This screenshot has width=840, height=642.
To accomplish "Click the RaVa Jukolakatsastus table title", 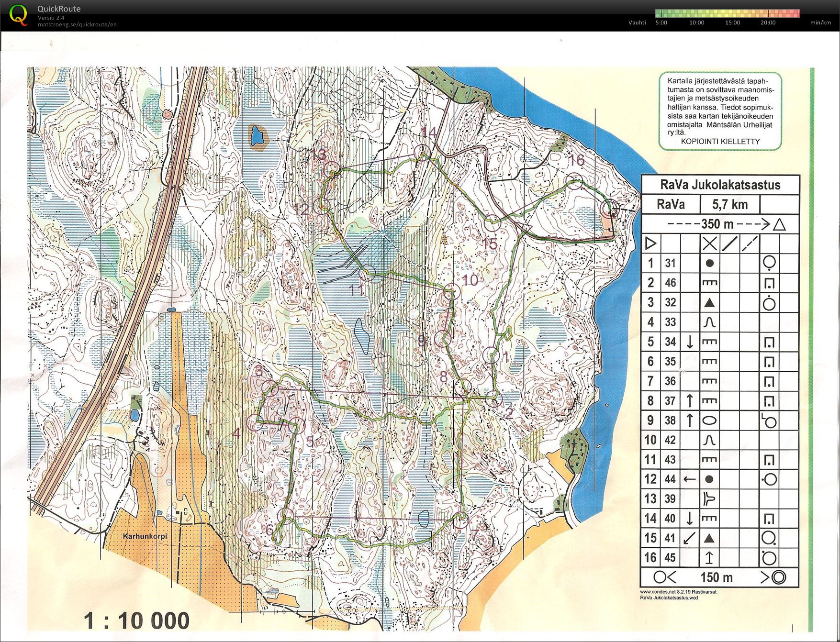I will (720, 185).
